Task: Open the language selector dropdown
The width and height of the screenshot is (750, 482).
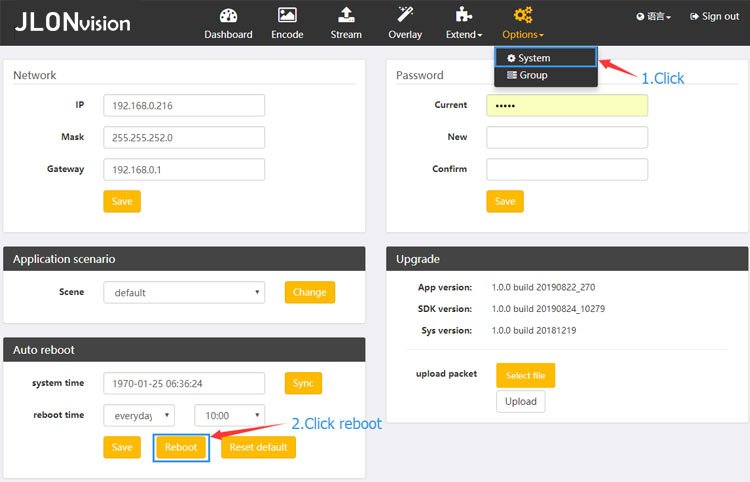Action: [653, 17]
